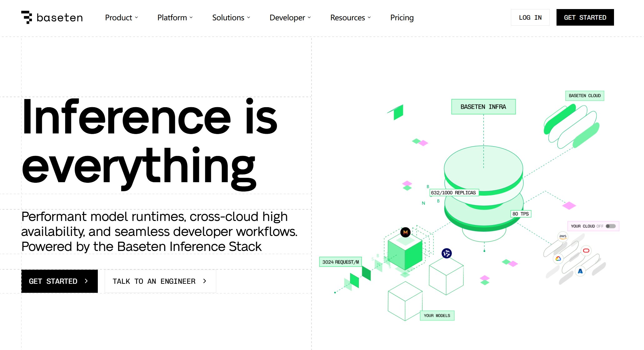Image resolution: width=644 pixels, height=350 pixels.
Task: Click the Your Models label
Action: [437, 316]
